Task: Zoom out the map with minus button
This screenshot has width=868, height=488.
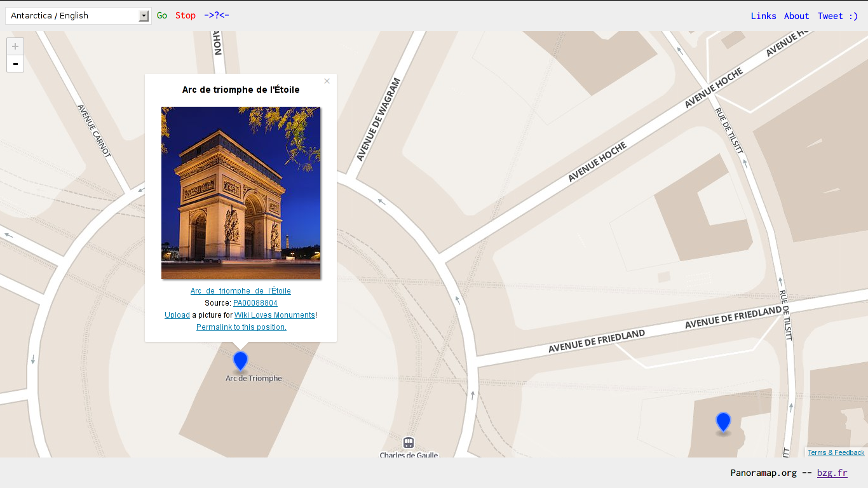Action: coord(15,64)
